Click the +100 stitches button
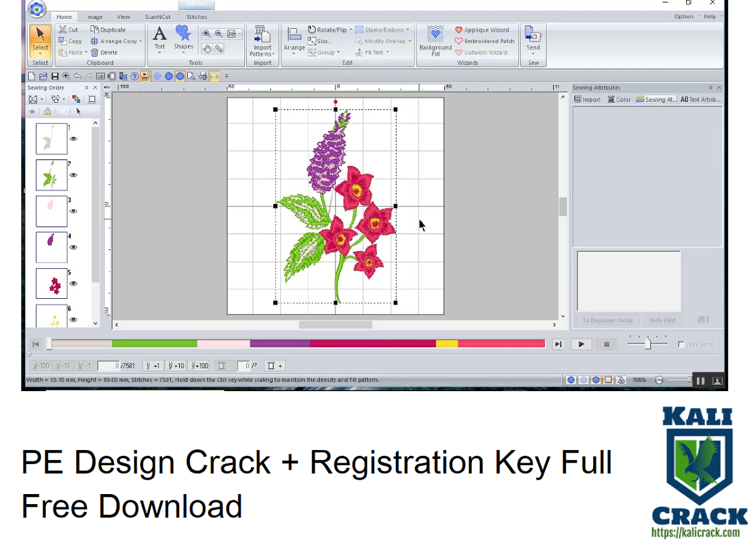The height and width of the screenshot is (560, 754). click(199, 365)
